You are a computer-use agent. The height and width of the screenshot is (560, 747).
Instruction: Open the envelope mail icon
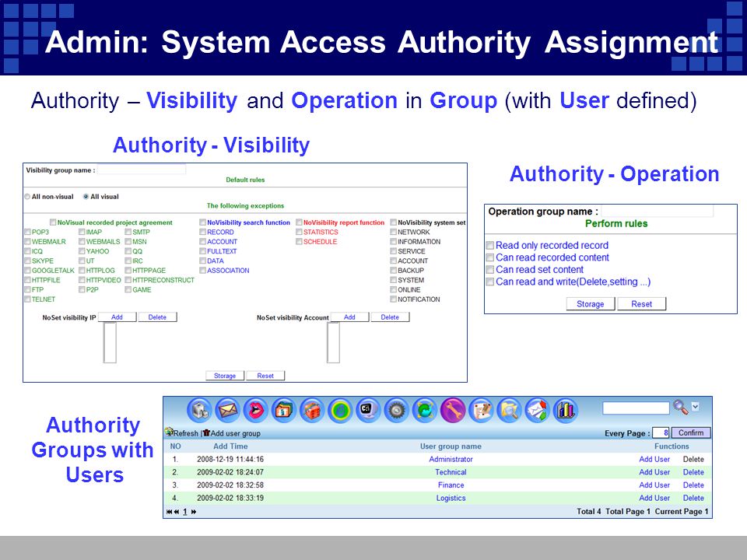227,410
